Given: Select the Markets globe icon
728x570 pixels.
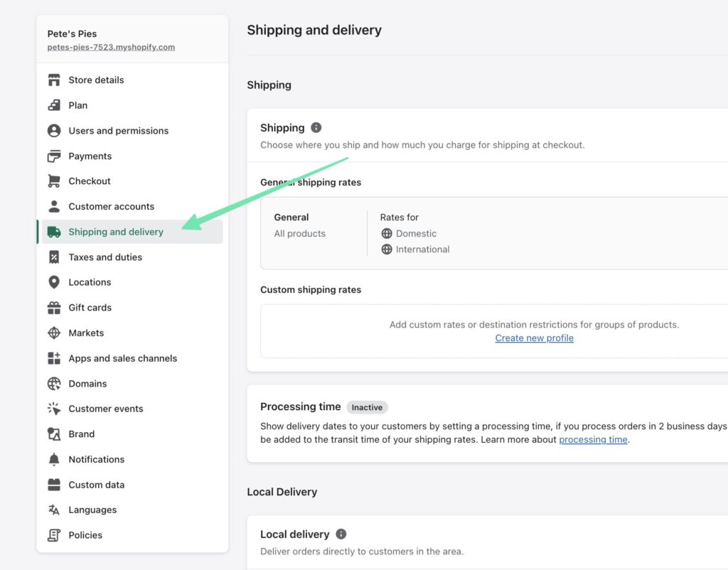Looking at the screenshot, I should pos(54,333).
